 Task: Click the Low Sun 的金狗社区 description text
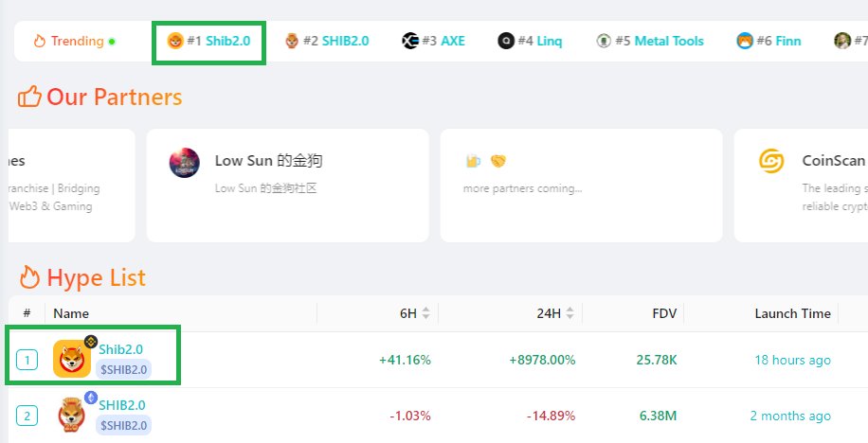pos(265,188)
